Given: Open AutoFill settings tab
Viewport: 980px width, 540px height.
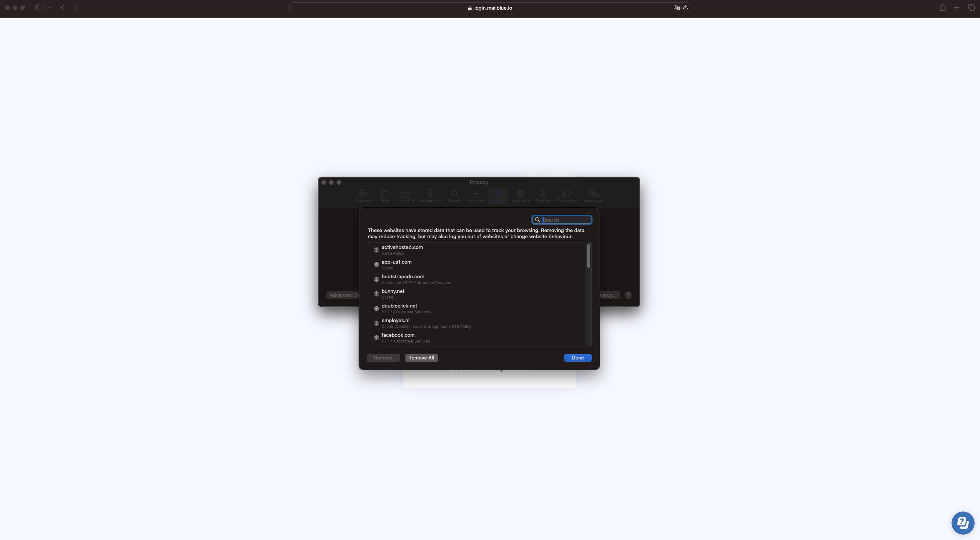Looking at the screenshot, I should coord(406,196).
